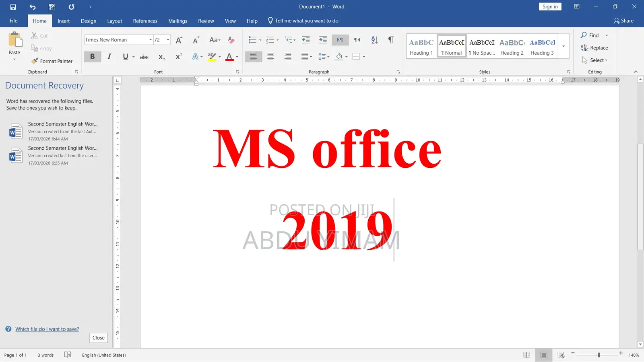Apply the red font color
This screenshot has height=362, width=644.
(x=229, y=57)
